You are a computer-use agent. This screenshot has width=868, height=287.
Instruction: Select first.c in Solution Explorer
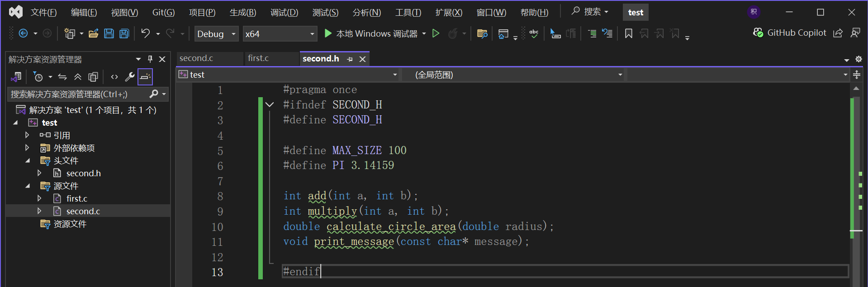(76, 198)
